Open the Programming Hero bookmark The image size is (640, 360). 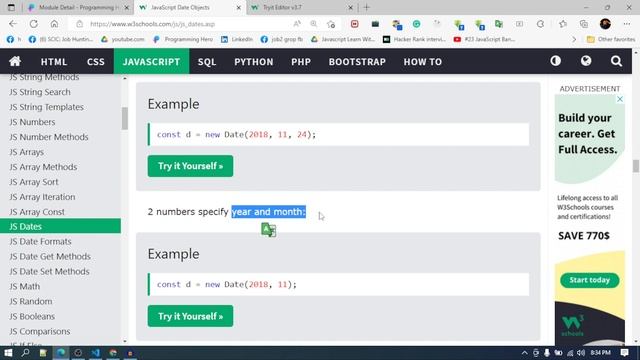pyautogui.click(x=183, y=39)
